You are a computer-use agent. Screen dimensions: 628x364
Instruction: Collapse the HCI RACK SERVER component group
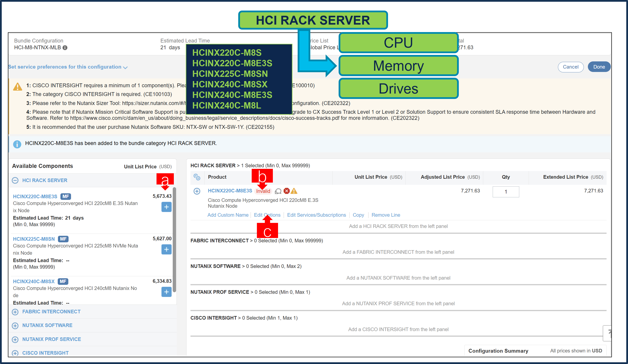15,180
